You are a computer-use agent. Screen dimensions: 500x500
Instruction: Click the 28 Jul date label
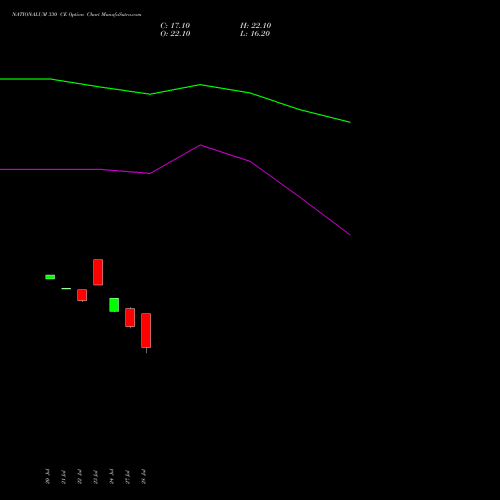[x=143, y=476]
